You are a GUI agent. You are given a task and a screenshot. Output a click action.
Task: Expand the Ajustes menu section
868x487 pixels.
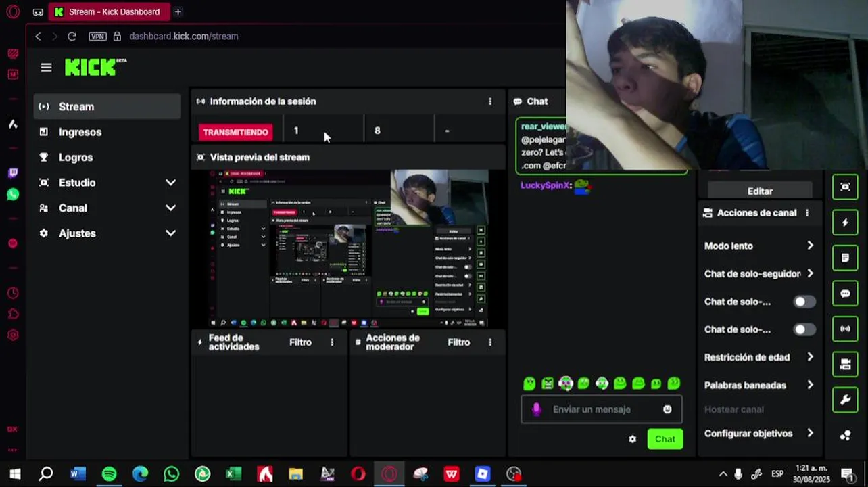pyautogui.click(x=170, y=233)
